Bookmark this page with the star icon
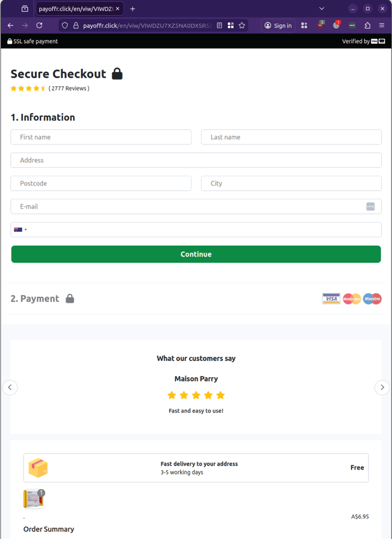 (x=242, y=25)
